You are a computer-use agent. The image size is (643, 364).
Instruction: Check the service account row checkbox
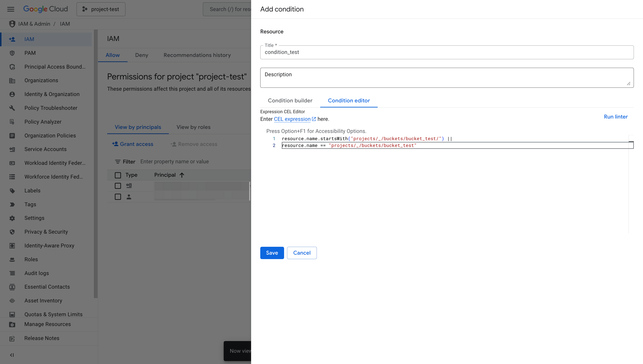point(118,186)
